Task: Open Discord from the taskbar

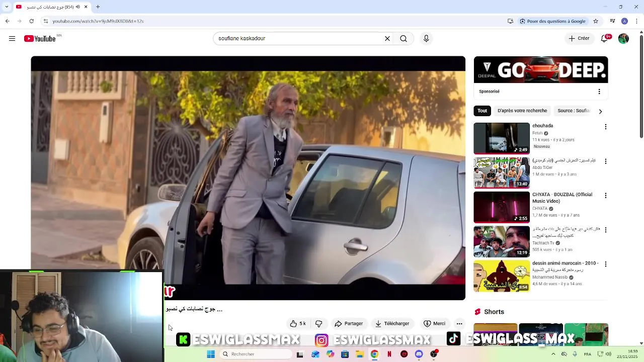Action: point(419,354)
